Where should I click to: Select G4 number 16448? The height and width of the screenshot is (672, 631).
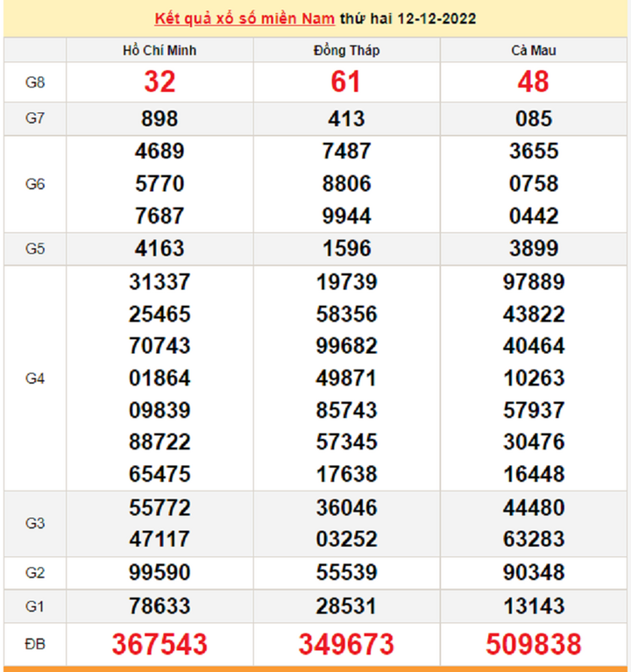[534, 474]
